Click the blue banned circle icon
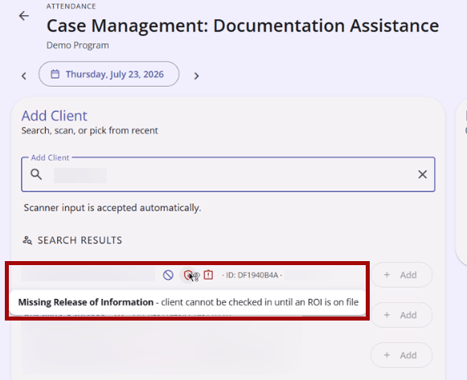The height and width of the screenshot is (380, 467). (168, 275)
